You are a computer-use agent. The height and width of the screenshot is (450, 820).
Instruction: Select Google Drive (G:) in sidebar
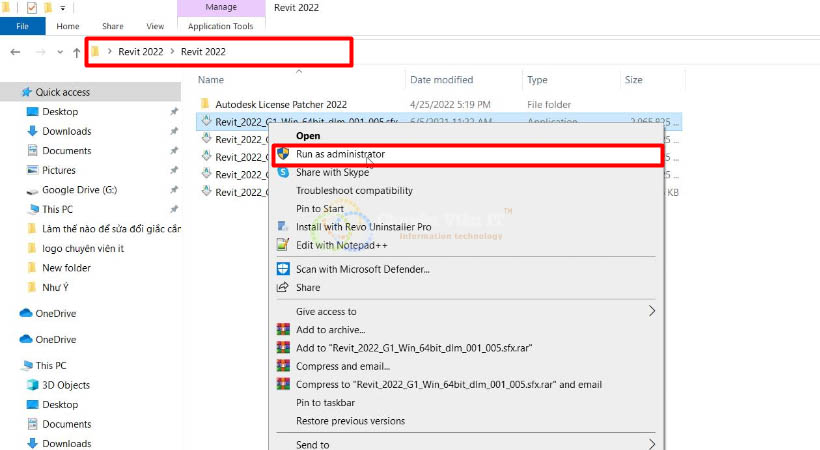tap(79, 190)
